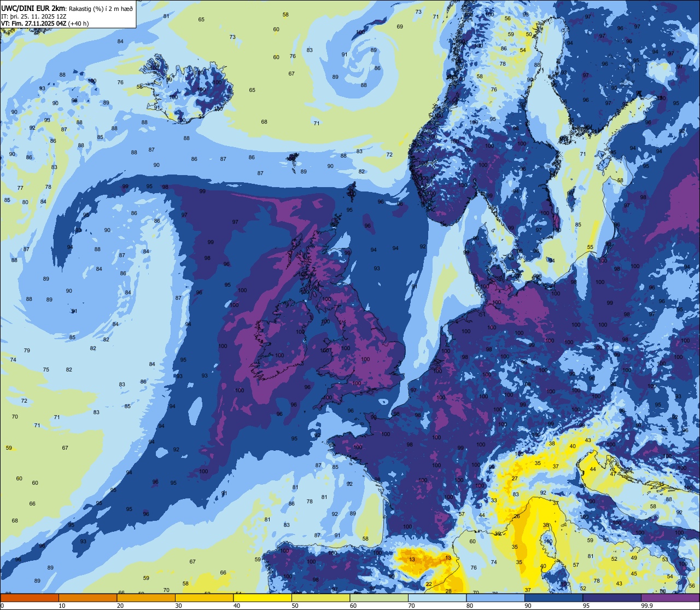Click the "IT: þri. 25. 11. 2025 12Z" line
Image resolution: width=700 pixels, height=610 pixels.
click(x=34, y=16)
